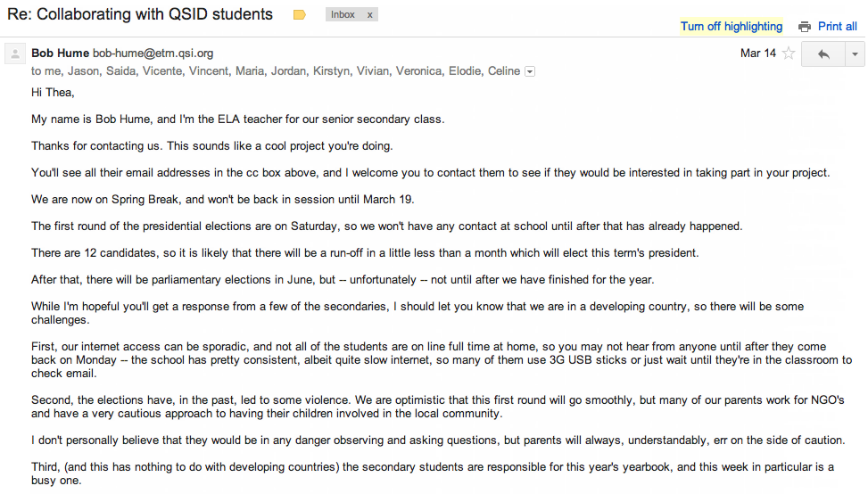Viewport: 868px width, 494px height.
Task: Remove the Inbox label with x
Action: click(369, 15)
